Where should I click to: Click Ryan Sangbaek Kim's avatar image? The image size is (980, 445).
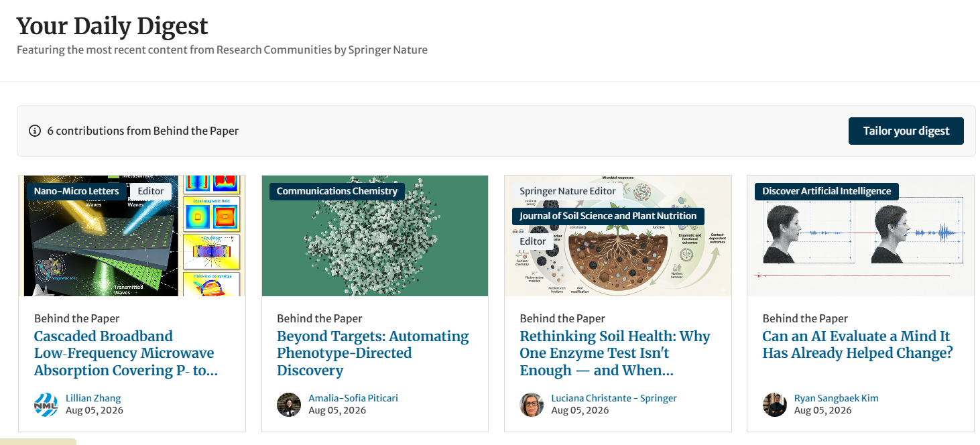tap(774, 405)
